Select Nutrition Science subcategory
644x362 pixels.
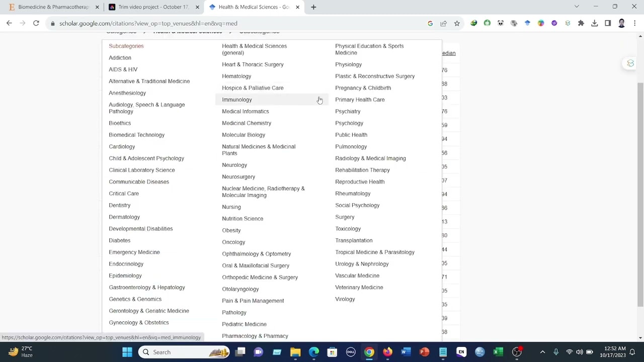[243, 219]
